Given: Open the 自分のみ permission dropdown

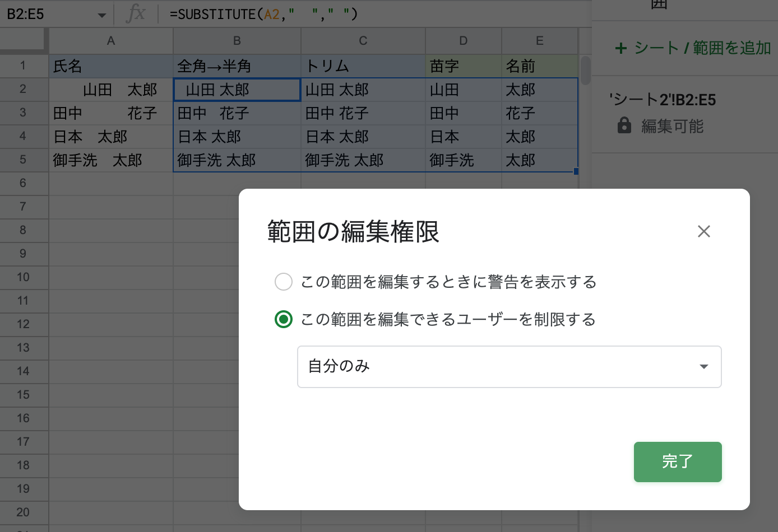Looking at the screenshot, I should (x=509, y=367).
